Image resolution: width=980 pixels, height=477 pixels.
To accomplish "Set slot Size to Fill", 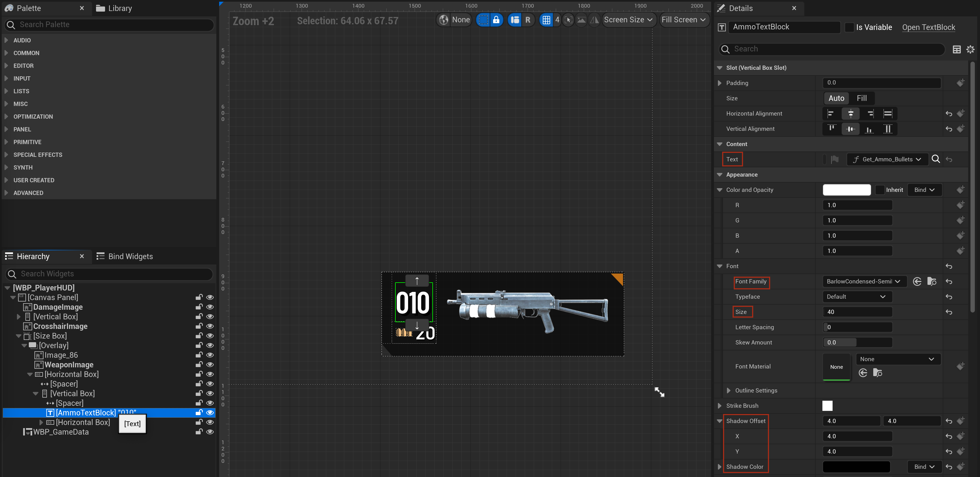I will click(x=862, y=98).
